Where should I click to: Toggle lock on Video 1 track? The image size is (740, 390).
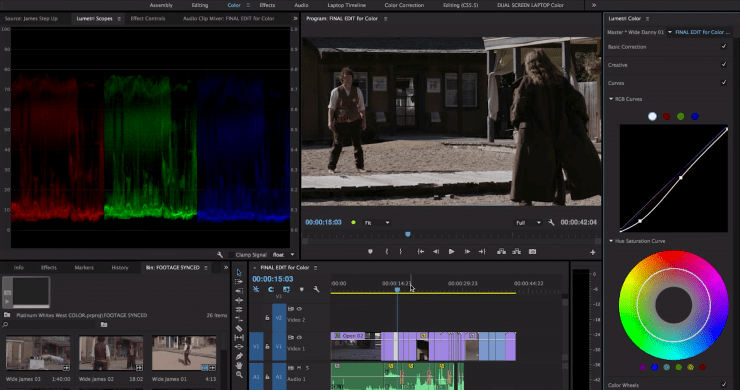click(x=267, y=347)
